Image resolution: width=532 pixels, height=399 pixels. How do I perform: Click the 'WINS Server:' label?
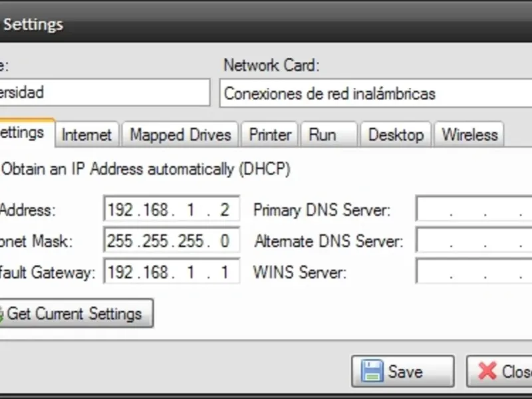point(300,272)
